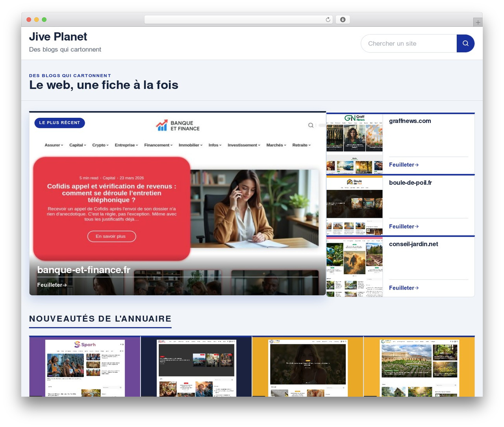The image size is (504, 427).
Task: Open the dark navy background thumbnail card
Action: (196, 367)
